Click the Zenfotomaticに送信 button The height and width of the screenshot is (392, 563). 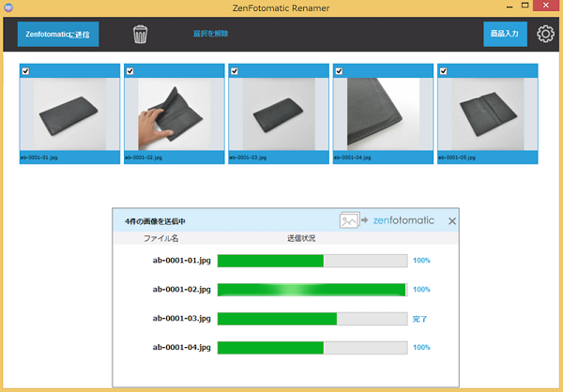58,34
